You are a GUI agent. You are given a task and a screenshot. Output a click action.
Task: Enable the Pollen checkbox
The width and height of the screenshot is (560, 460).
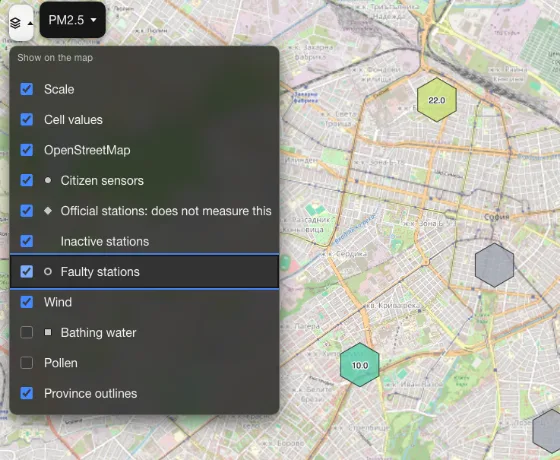coord(27,363)
